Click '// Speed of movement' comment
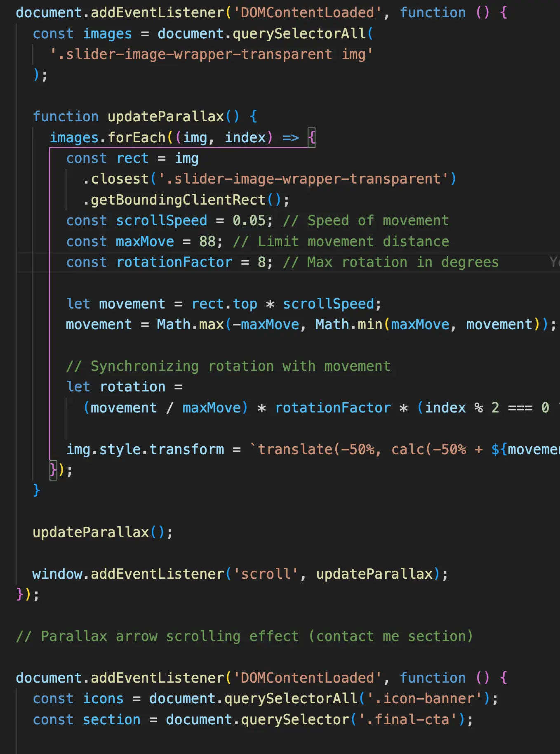 click(x=366, y=221)
